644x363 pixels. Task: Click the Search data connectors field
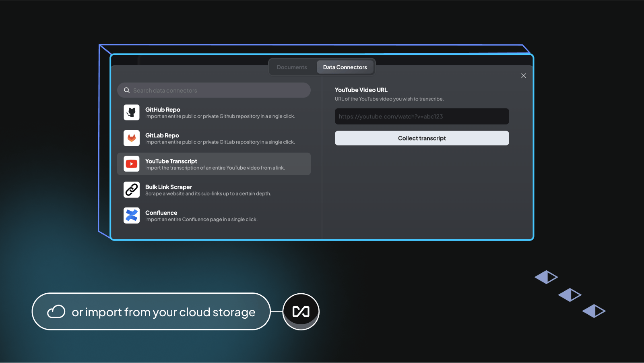[x=214, y=90]
